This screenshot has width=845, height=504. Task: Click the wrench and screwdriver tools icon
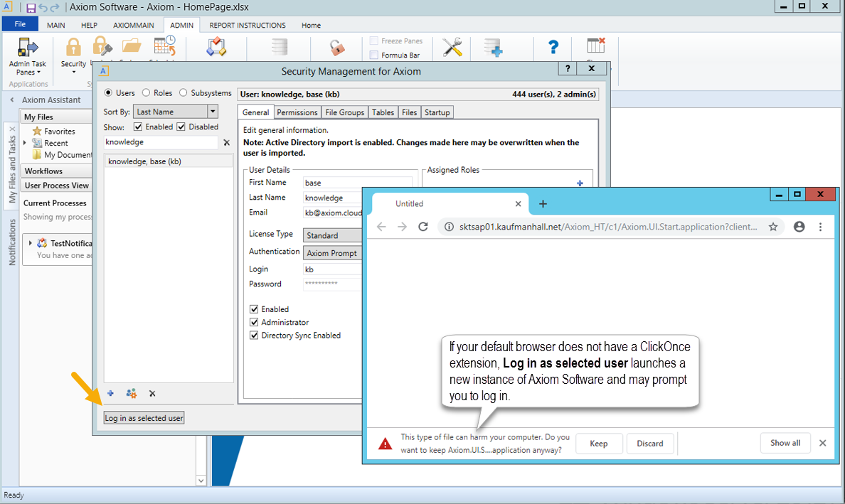(x=452, y=47)
